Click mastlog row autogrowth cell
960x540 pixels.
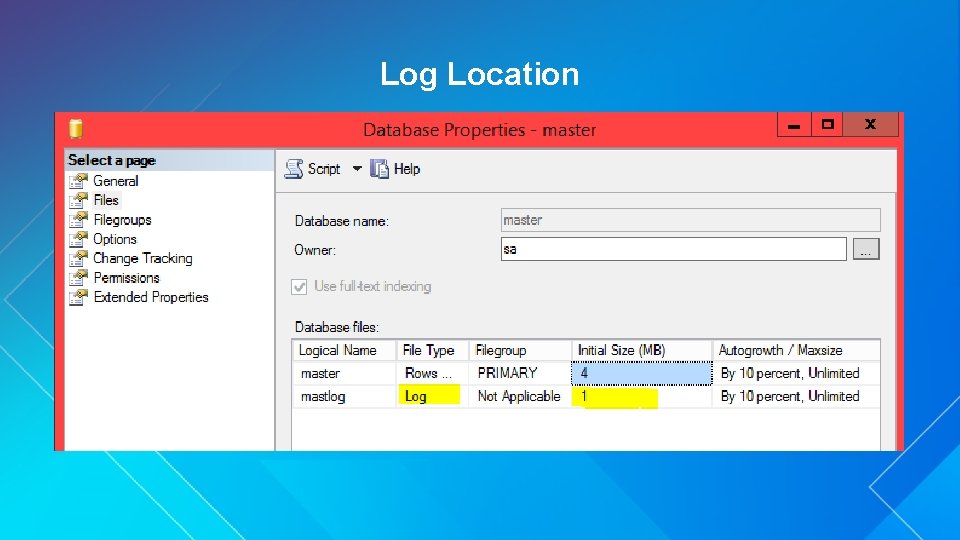click(796, 396)
